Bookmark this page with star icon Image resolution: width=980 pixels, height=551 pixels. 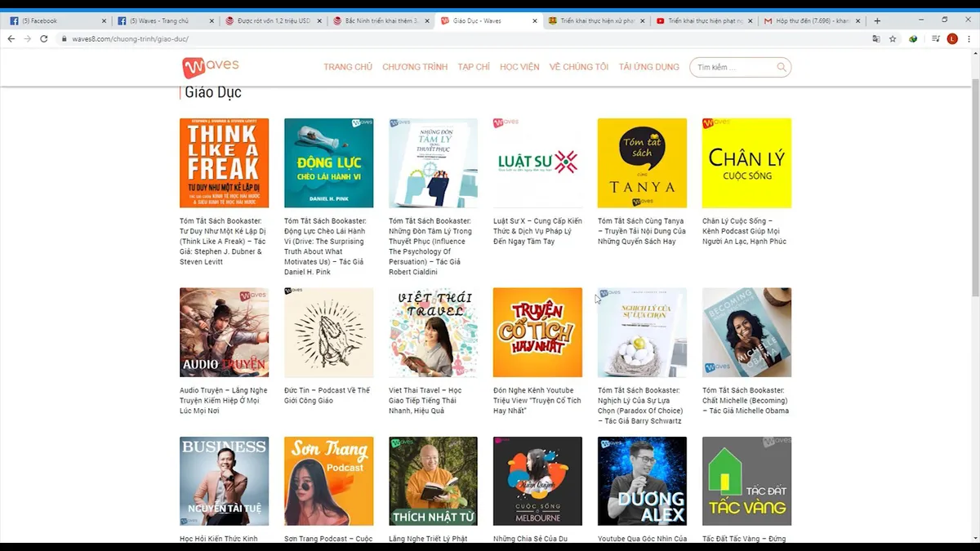point(893,38)
